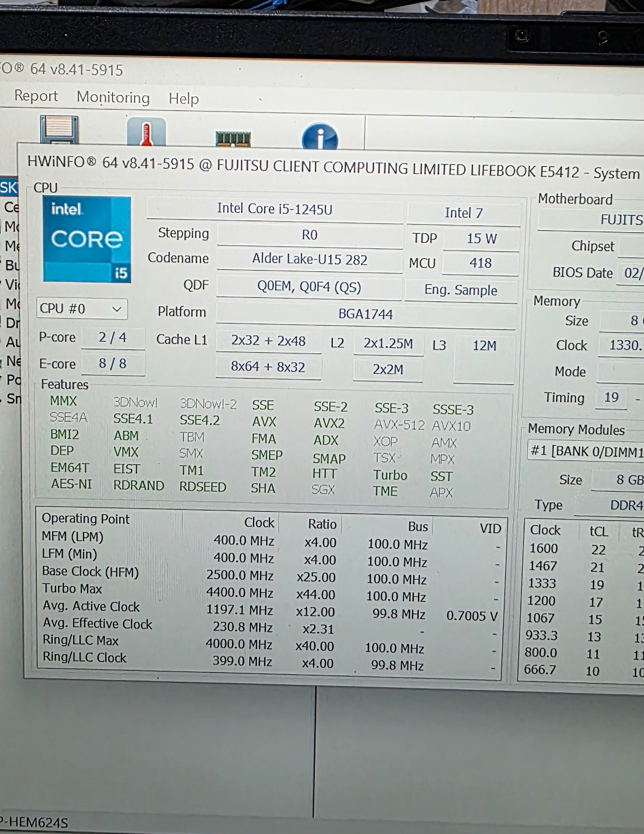Click the 'MMX' feature label
The image size is (644, 834).
click(x=63, y=400)
